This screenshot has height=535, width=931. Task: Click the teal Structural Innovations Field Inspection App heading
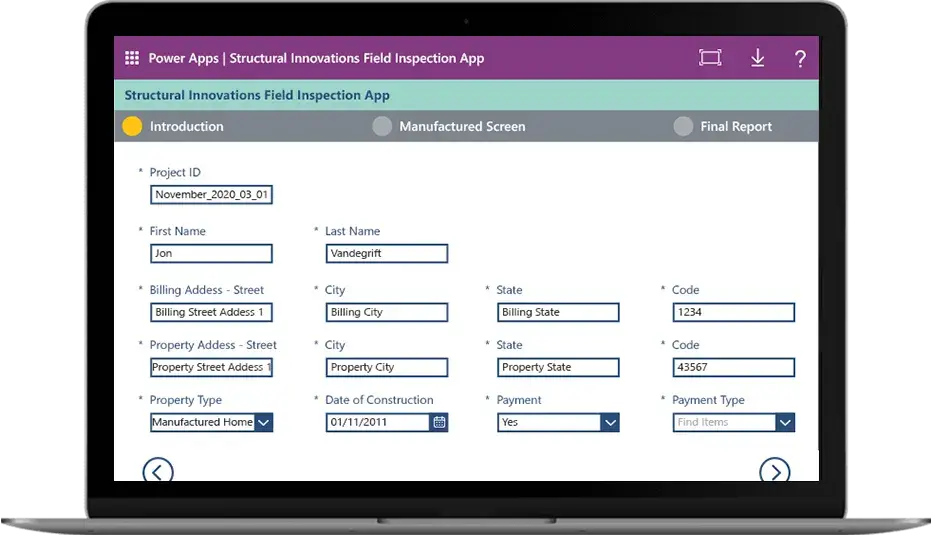pyautogui.click(x=257, y=95)
